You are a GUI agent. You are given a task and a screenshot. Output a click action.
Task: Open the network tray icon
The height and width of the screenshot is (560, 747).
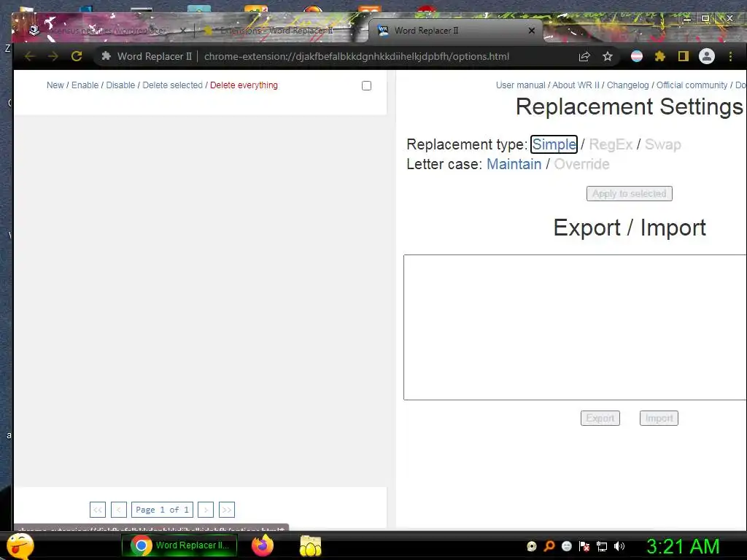pyautogui.click(x=602, y=546)
